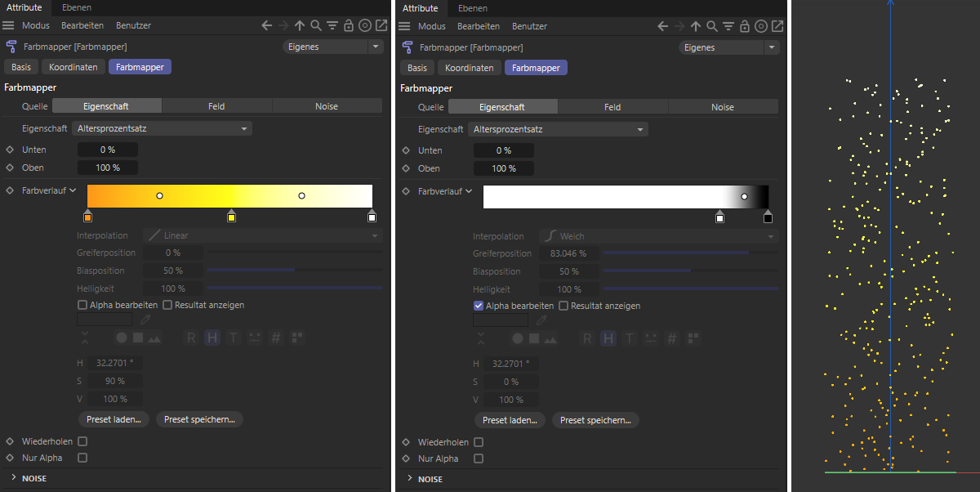The width and height of the screenshot is (980, 492).
Task: Tick Wiederholen checkbox in left panel
Action: pyautogui.click(x=82, y=441)
